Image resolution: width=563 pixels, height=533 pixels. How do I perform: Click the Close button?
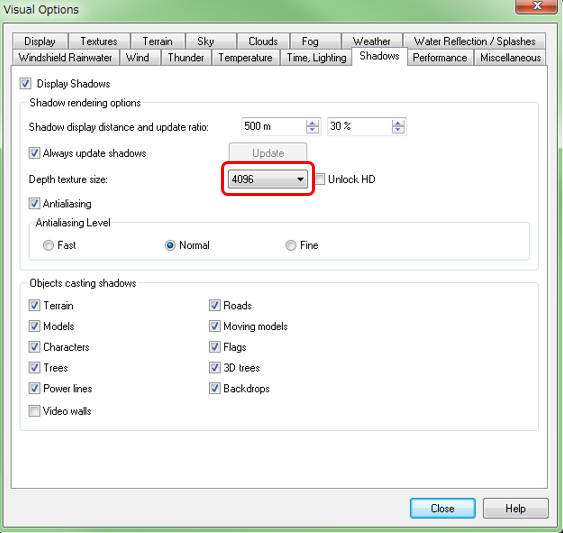point(443,508)
